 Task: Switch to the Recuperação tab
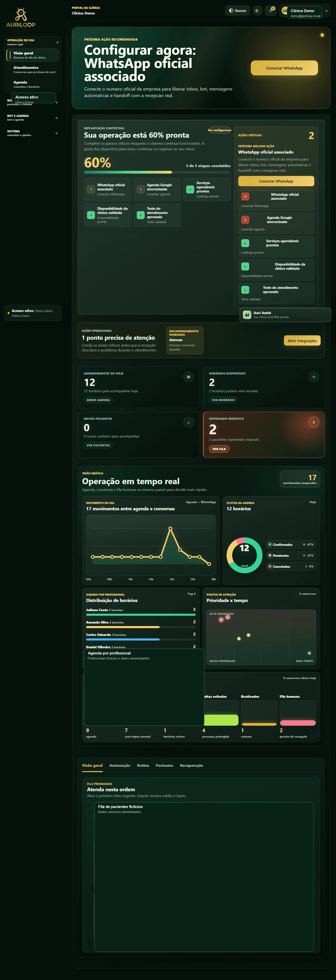[191, 765]
